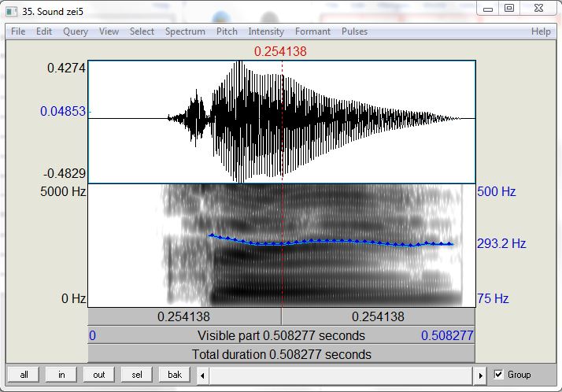Play the visible part 0.508277 seconds bar
Image resolution: width=562 pixels, height=392 pixels.
[x=281, y=335]
